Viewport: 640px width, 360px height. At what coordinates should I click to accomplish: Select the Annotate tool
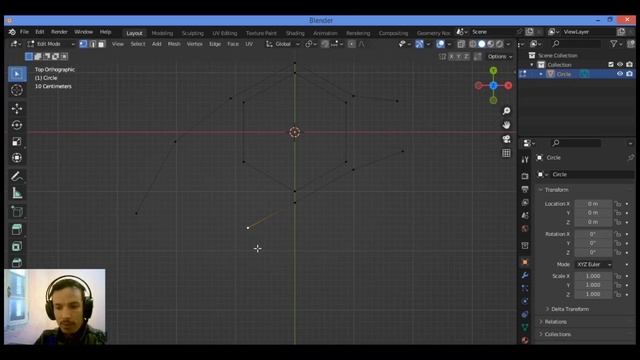[x=17, y=176]
